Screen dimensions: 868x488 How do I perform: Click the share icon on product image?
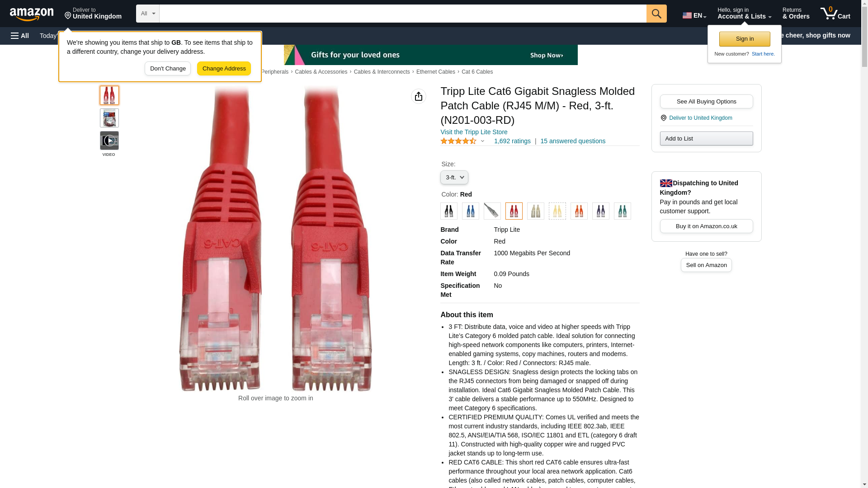(x=419, y=96)
